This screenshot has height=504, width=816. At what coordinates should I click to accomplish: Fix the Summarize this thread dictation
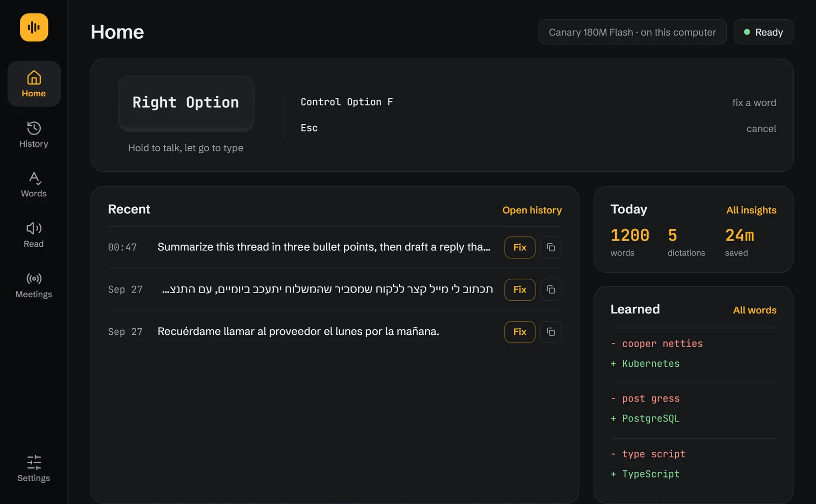click(520, 247)
